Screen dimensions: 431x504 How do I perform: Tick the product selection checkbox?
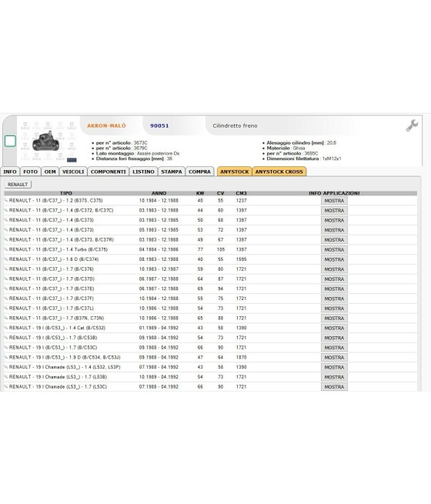click(10, 141)
